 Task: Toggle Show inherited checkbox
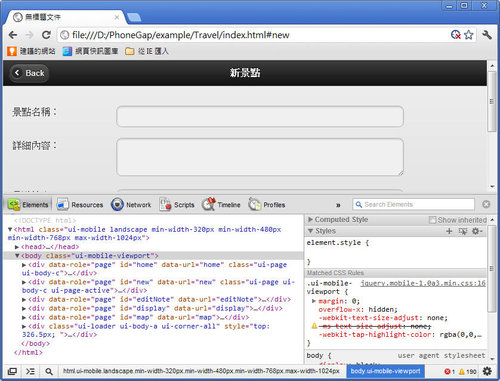point(432,220)
